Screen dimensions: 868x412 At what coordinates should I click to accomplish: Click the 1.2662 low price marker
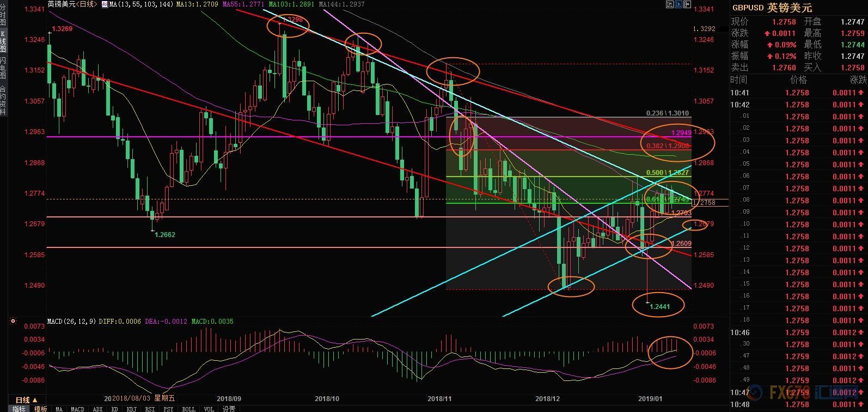tap(165, 235)
